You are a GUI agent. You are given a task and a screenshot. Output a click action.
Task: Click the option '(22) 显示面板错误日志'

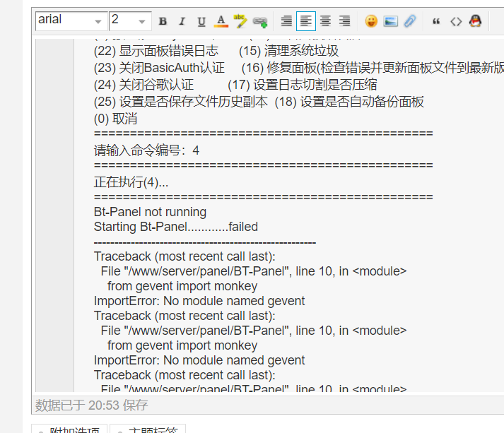[156, 51]
